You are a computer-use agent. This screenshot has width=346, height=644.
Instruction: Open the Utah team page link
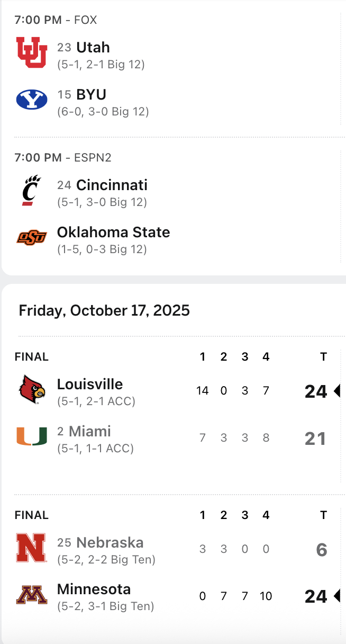(93, 47)
